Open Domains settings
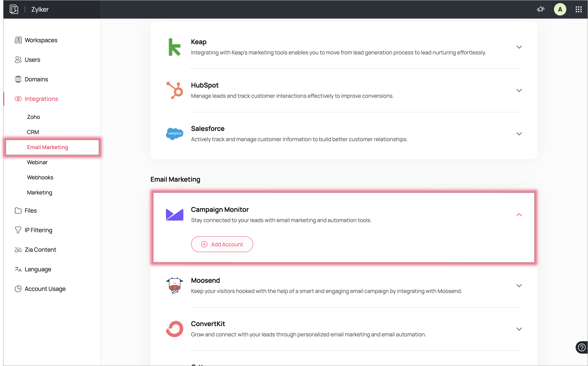588x366 pixels. pos(36,79)
